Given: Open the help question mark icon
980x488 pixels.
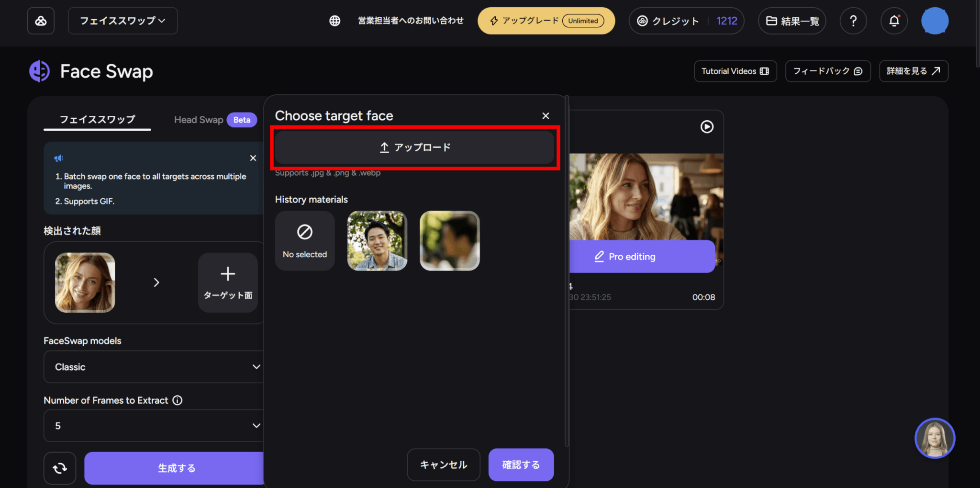Looking at the screenshot, I should 853,21.
